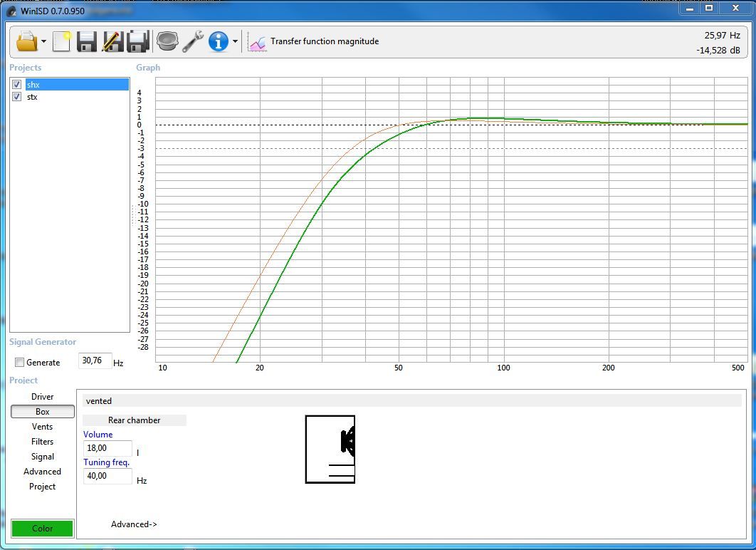
Task: Click the vented box type field
Action: pos(411,401)
